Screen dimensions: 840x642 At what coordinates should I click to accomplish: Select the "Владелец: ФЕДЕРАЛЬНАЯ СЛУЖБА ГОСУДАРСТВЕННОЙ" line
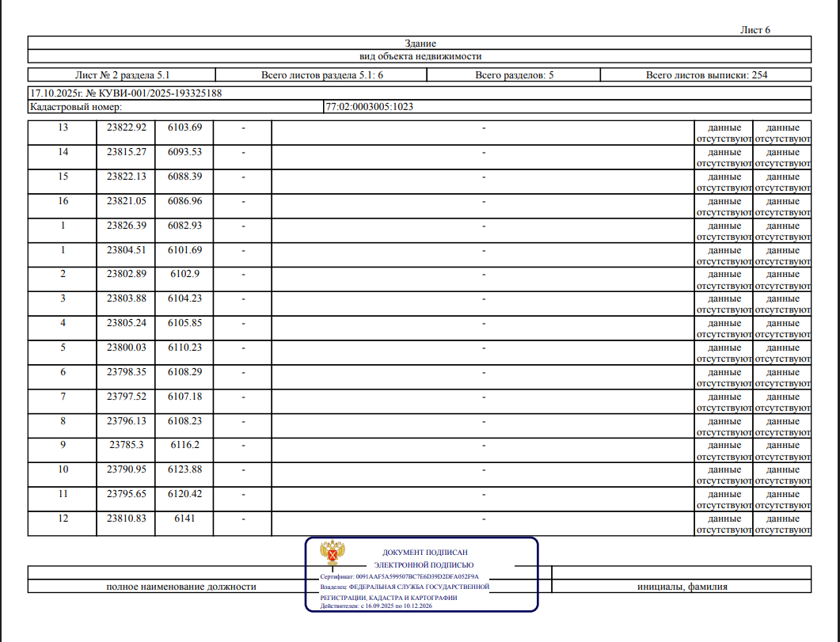pos(405,587)
